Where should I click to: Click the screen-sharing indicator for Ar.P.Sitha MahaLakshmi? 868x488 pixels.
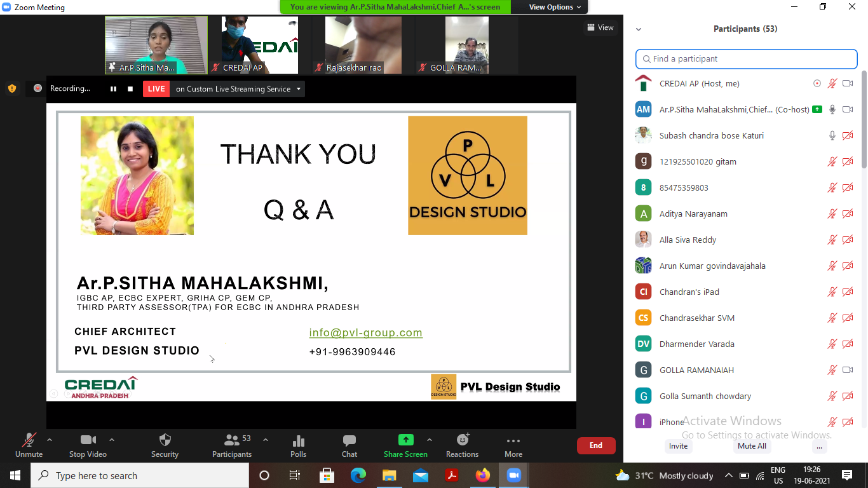coord(817,109)
